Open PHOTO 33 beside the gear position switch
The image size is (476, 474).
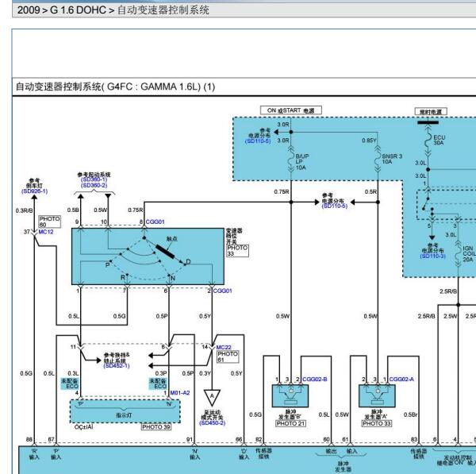[x=238, y=251]
